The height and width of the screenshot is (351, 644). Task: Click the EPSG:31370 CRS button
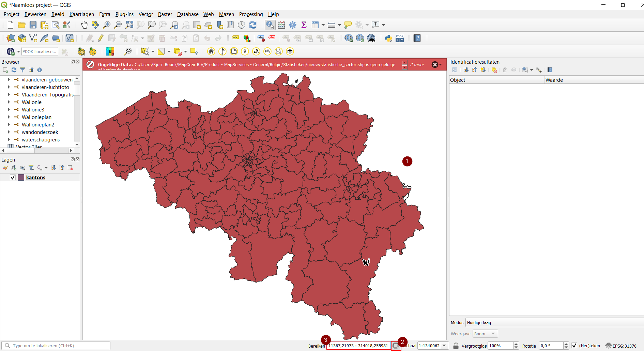pyautogui.click(x=621, y=346)
